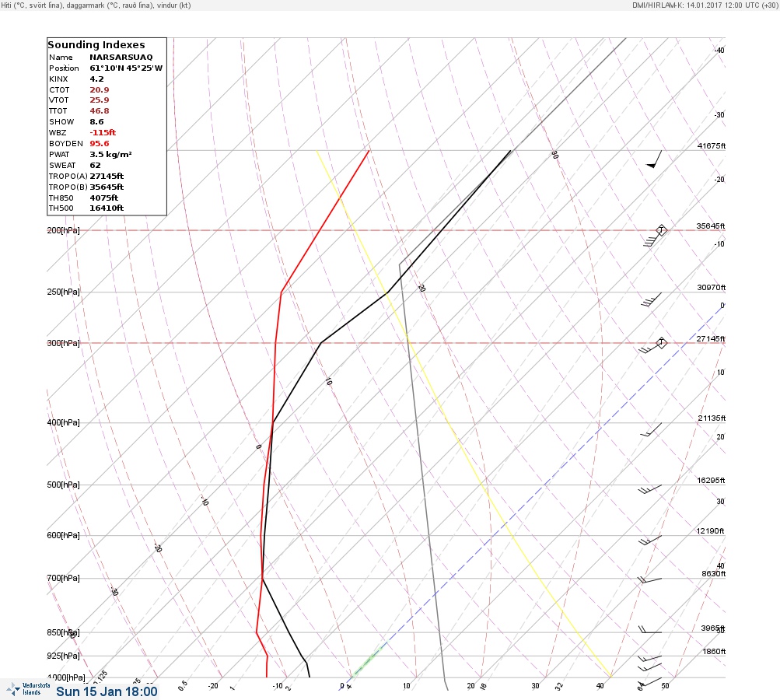Viewport: 780px width, 700px height.
Task: Click the station name 'NARSARSUAQ'
Action: tap(121, 58)
